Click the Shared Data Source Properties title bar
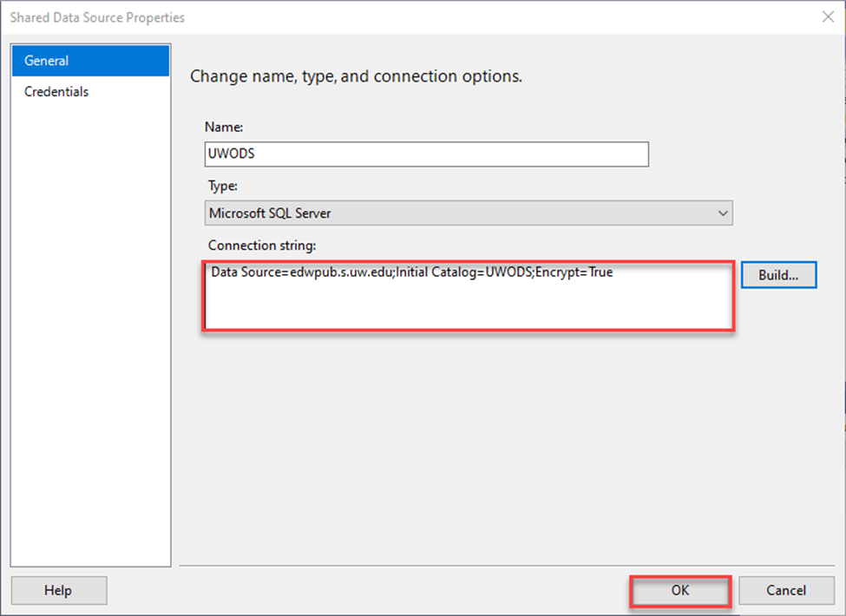846x616 pixels. (x=347, y=17)
